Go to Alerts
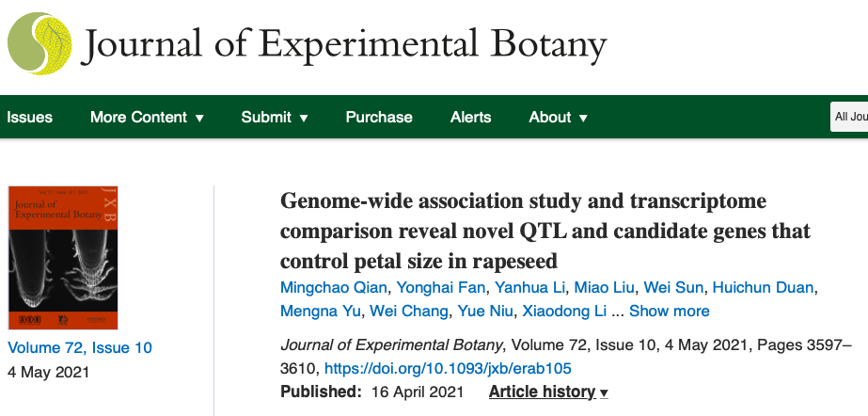 470,118
